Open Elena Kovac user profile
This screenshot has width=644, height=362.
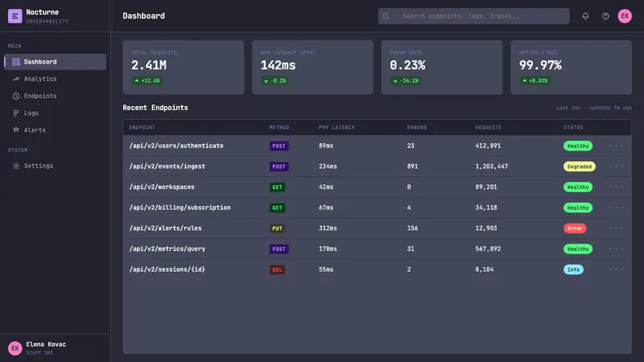pyautogui.click(x=55, y=348)
